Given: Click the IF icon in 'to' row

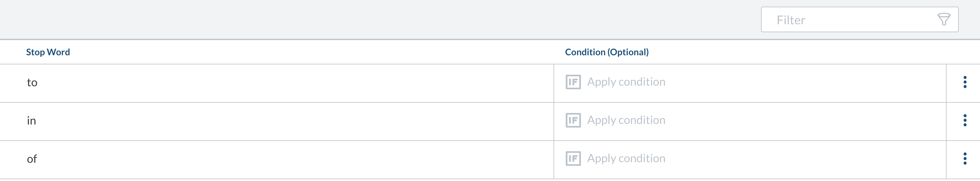Looking at the screenshot, I should point(573,82).
